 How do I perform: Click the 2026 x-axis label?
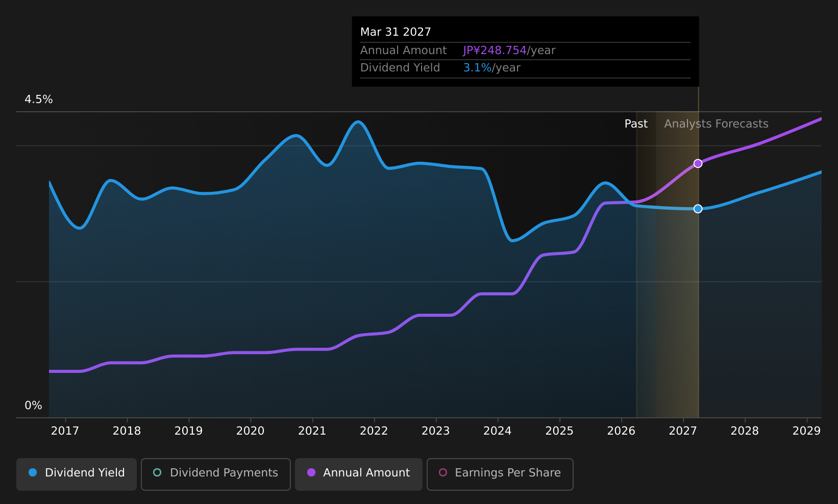coord(621,431)
